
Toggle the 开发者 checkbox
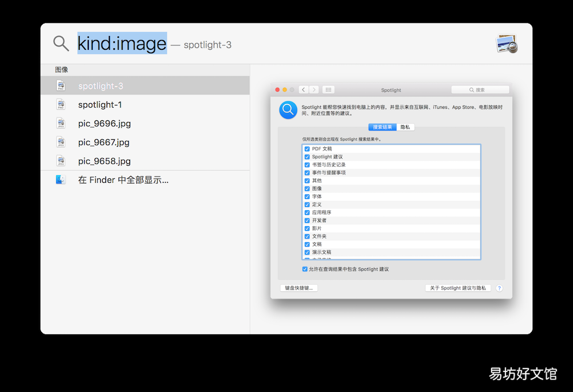pos(307,220)
